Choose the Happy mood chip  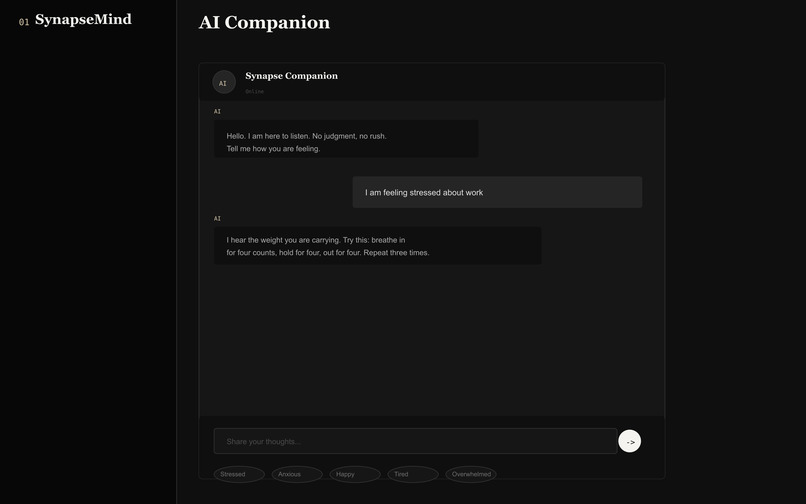(x=355, y=474)
